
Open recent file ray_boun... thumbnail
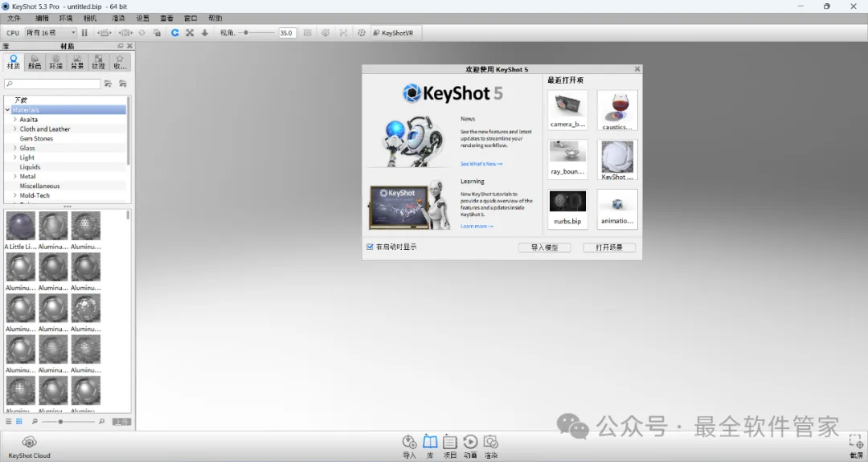coord(567,159)
